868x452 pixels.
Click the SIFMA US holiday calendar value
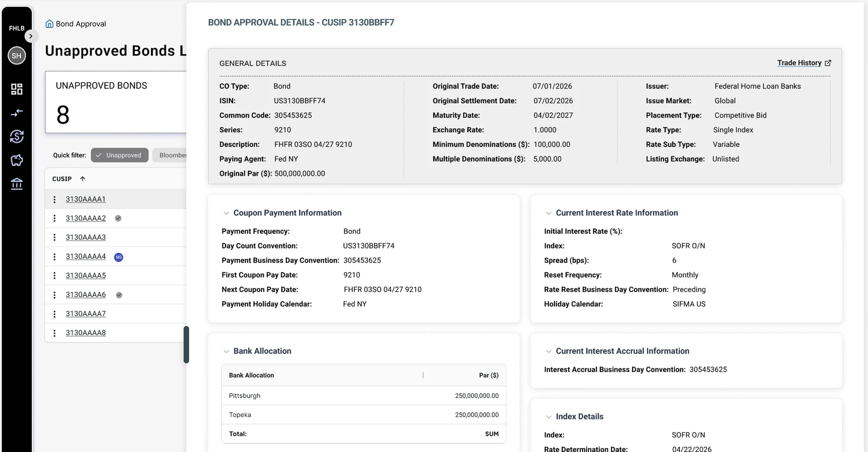(x=689, y=304)
